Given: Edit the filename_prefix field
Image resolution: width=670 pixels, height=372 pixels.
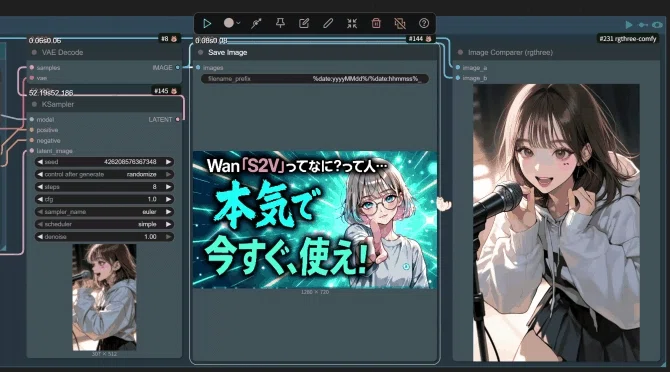Looking at the screenshot, I should click(315, 79).
